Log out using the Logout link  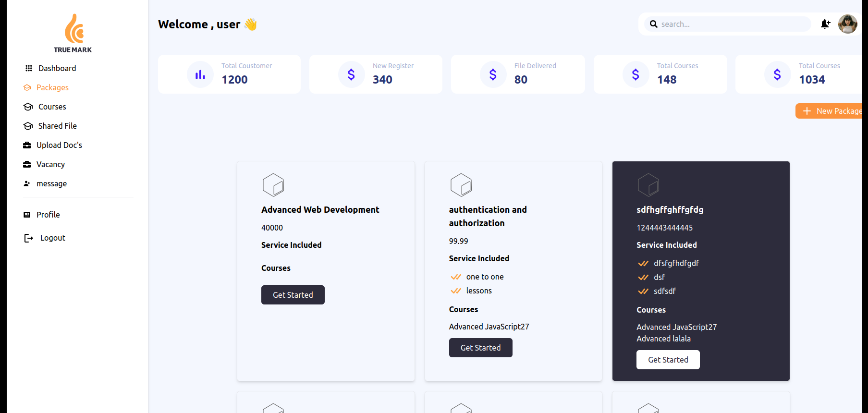(52, 238)
